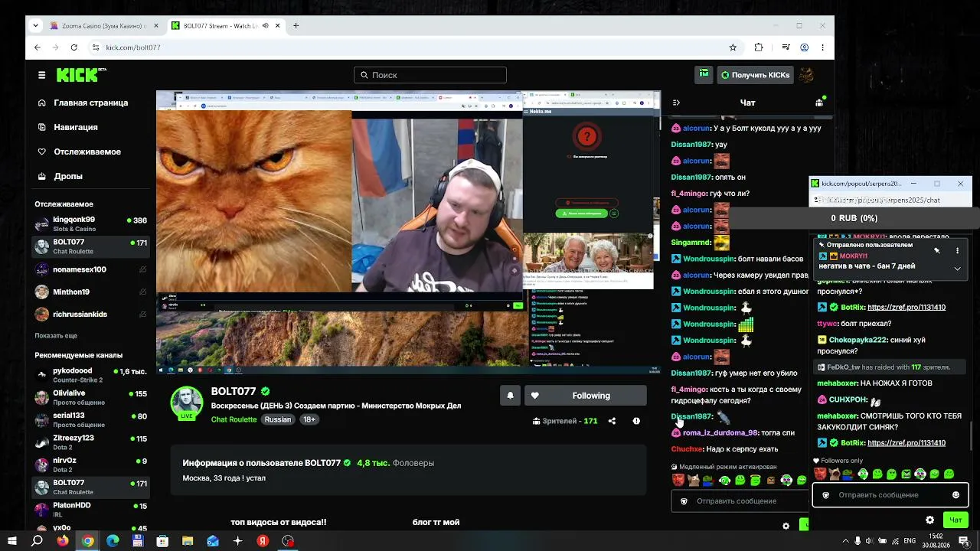Open Microsoft Edge from the taskbar
The width and height of the screenshot is (980, 551).
[x=113, y=541]
